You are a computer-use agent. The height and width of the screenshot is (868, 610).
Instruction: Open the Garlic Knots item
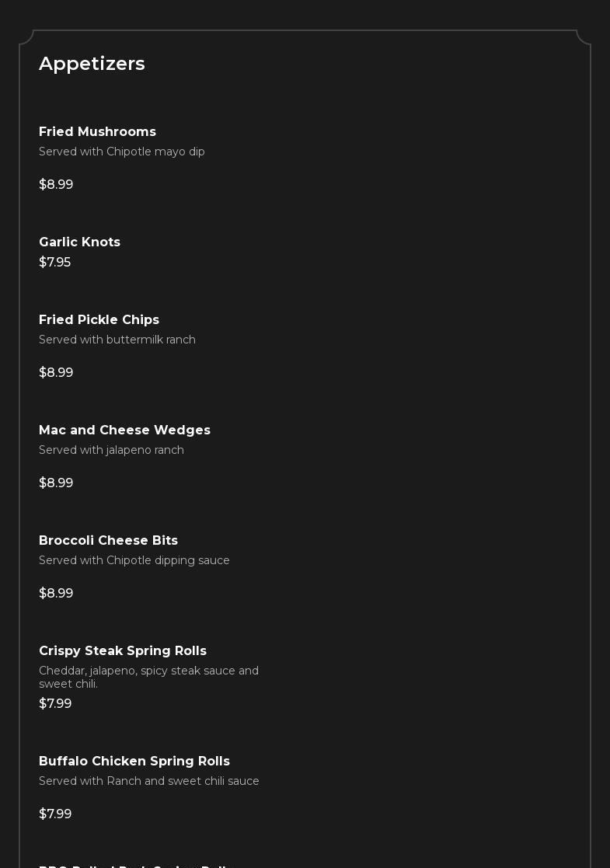click(79, 242)
